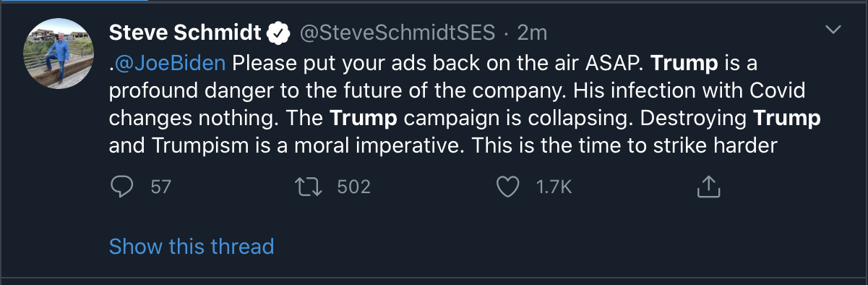Select the bold Trump before 'campaign is collapsing'

click(364, 118)
